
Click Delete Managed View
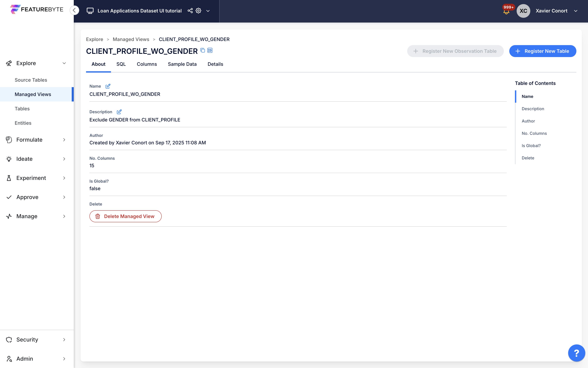pyautogui.click(x=125, y=216)
